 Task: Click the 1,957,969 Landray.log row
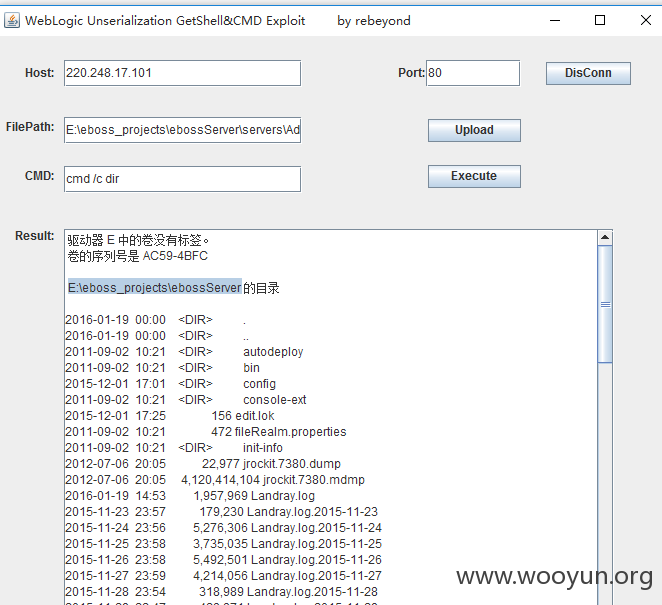click(190, 496)
